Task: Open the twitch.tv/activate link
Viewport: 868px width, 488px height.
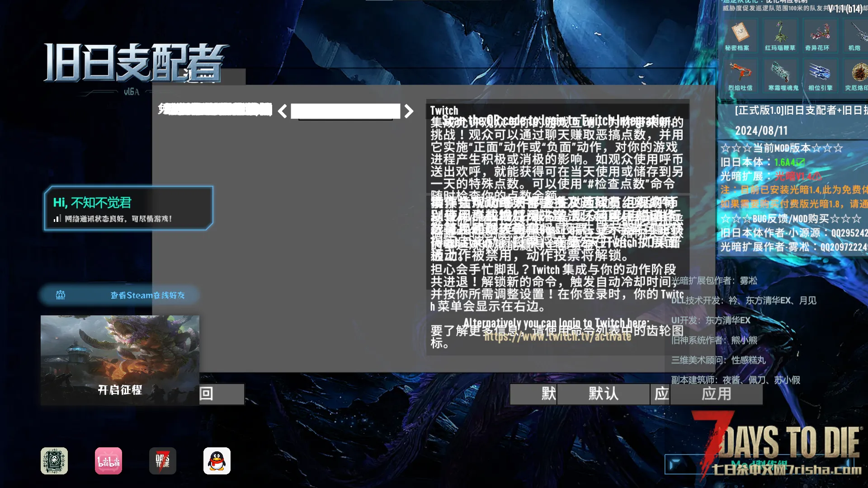Action: [x=557, y=337]
